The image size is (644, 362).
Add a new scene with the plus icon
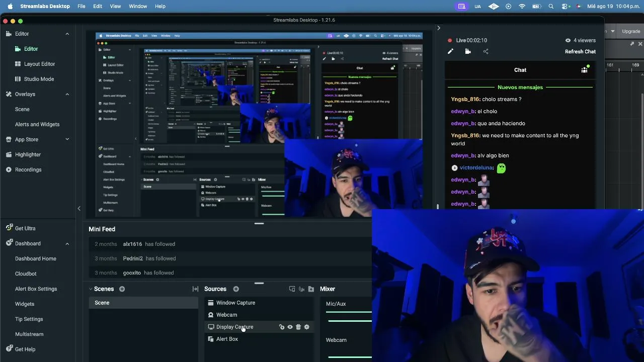pyautogui.click(x=122, y=289)
